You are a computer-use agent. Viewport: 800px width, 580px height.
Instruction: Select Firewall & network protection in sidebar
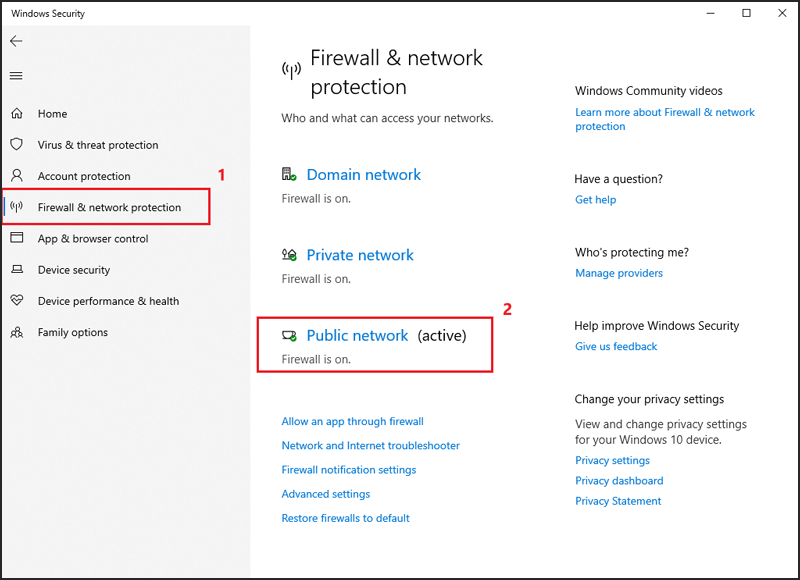[x=106, y=207]
